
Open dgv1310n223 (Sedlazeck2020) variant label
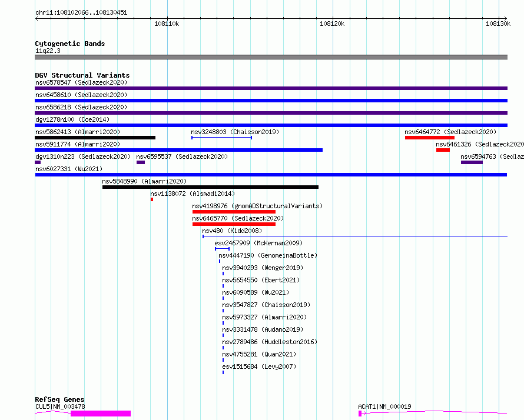coord(83,156)
